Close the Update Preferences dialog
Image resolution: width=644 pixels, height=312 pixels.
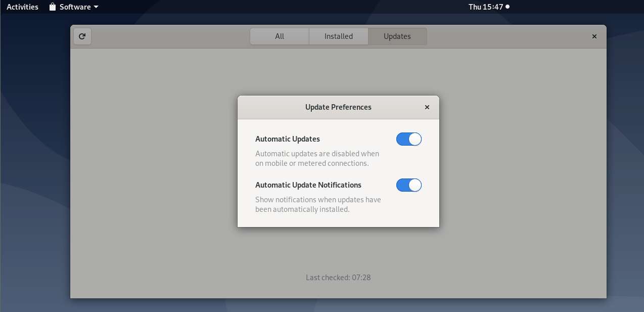(427, 107)
